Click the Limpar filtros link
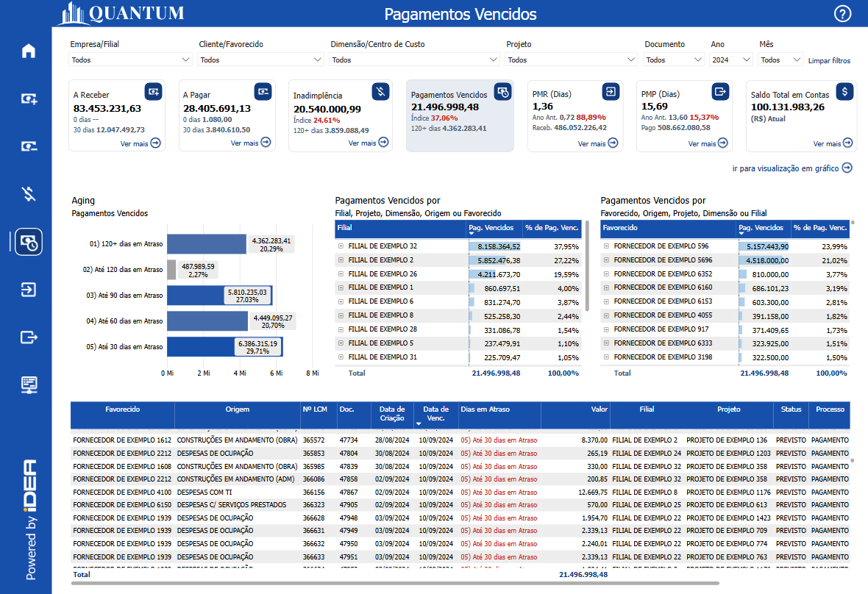The image size is (868, 594). [x=829, y=61]
